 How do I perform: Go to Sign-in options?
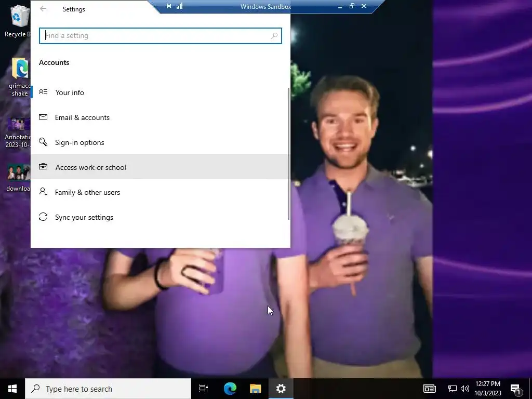point(160,142)
